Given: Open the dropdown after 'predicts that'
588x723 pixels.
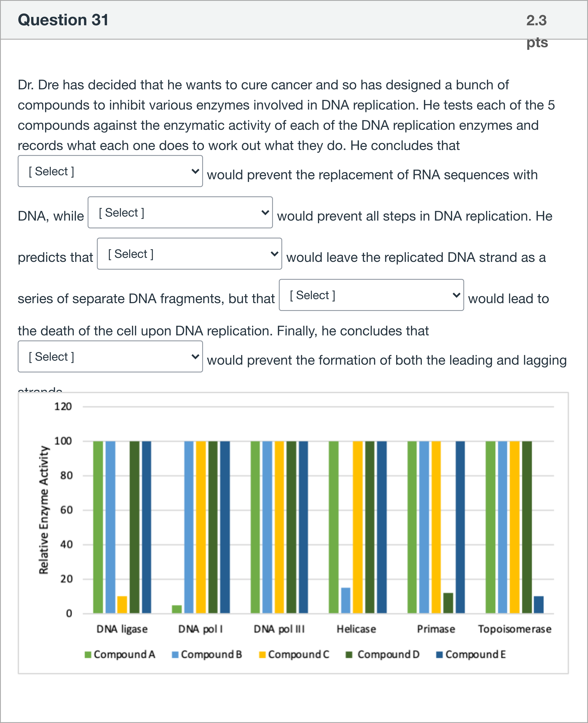Looking at the screenshot, I should click(189, 254).
